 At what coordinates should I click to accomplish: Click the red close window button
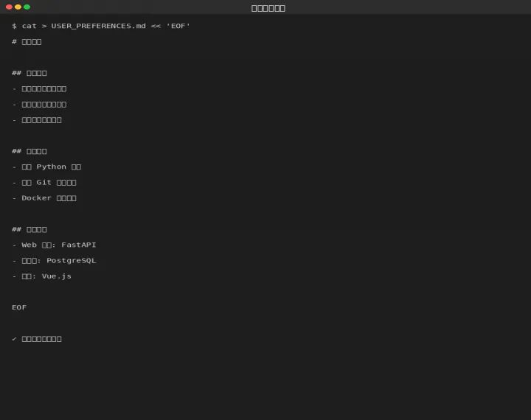coord(9,7)
